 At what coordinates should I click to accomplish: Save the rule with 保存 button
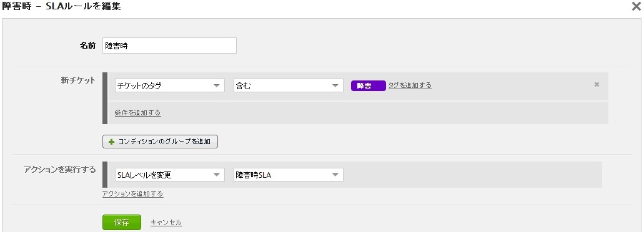click(x=122, y=222)
